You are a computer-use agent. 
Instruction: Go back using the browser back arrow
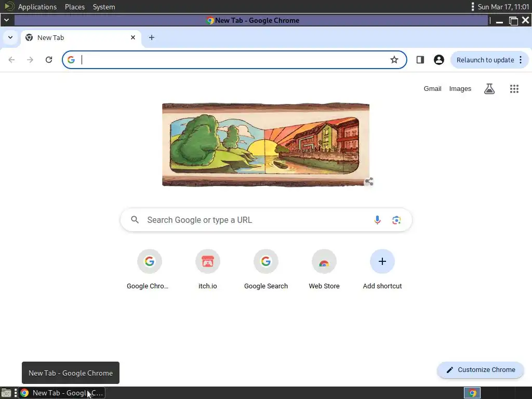[x=11, y=60]
